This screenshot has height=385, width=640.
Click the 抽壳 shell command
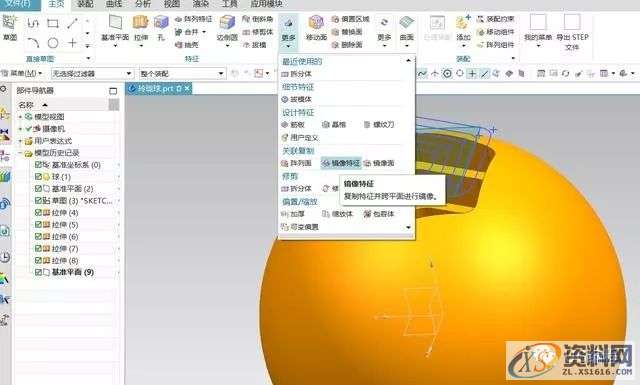coord(187,45)
